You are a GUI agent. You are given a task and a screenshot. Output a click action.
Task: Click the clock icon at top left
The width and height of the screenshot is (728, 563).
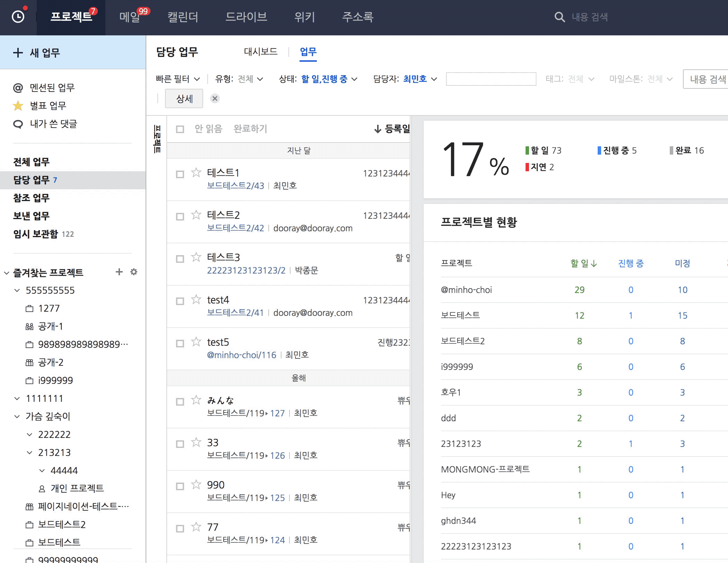pyautogui.click(x=18, y=17)
